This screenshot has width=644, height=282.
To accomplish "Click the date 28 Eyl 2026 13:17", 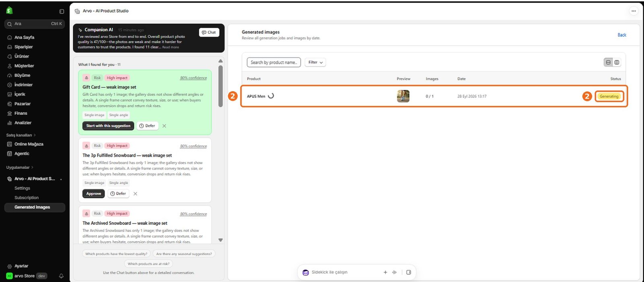I will [x=472, y=96].
